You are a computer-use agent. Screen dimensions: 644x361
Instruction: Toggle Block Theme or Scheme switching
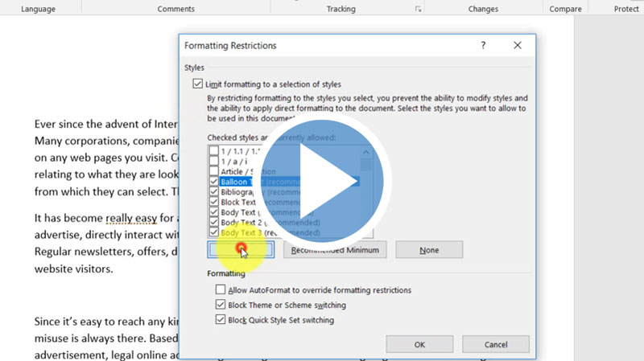(x=221, y=305)
